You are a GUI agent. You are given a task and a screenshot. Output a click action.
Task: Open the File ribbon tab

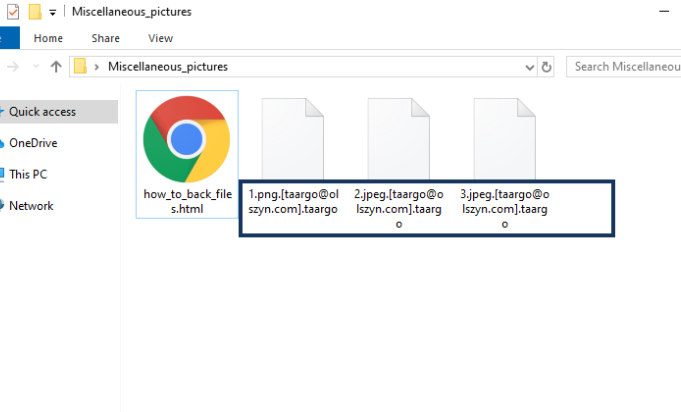[x=9, y=38]
